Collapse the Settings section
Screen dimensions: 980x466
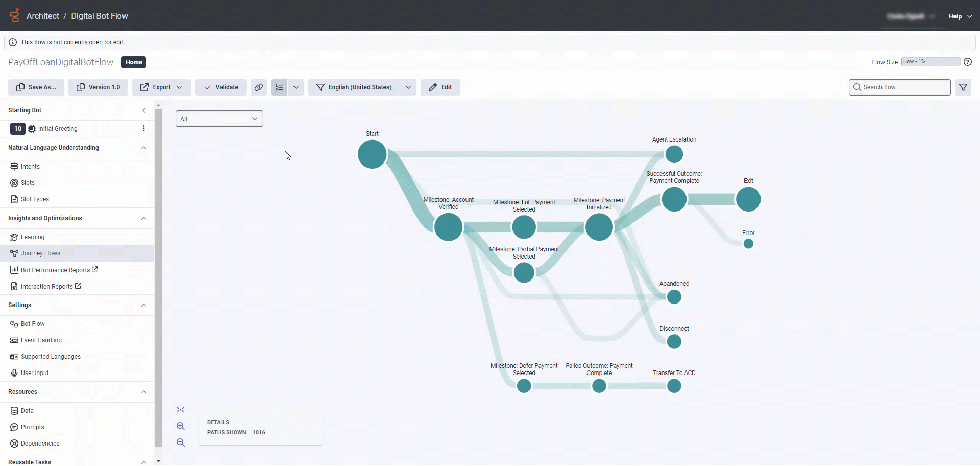(x=144, y=305)
